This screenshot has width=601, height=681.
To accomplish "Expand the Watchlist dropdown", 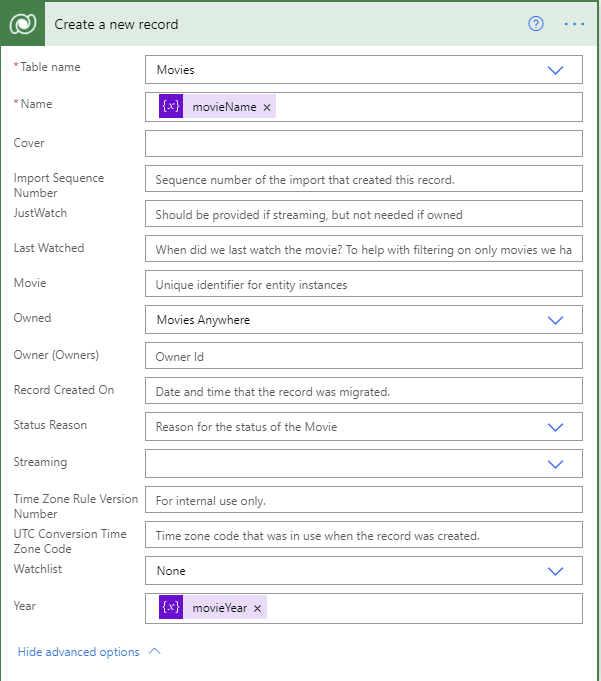I will (x=555, y=571).
